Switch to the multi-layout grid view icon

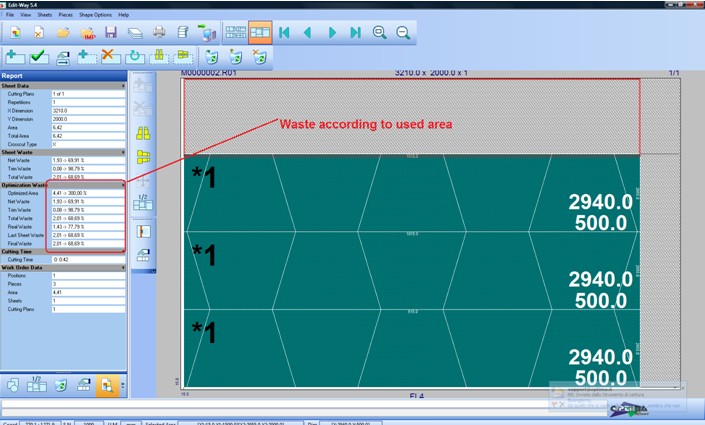236,32
